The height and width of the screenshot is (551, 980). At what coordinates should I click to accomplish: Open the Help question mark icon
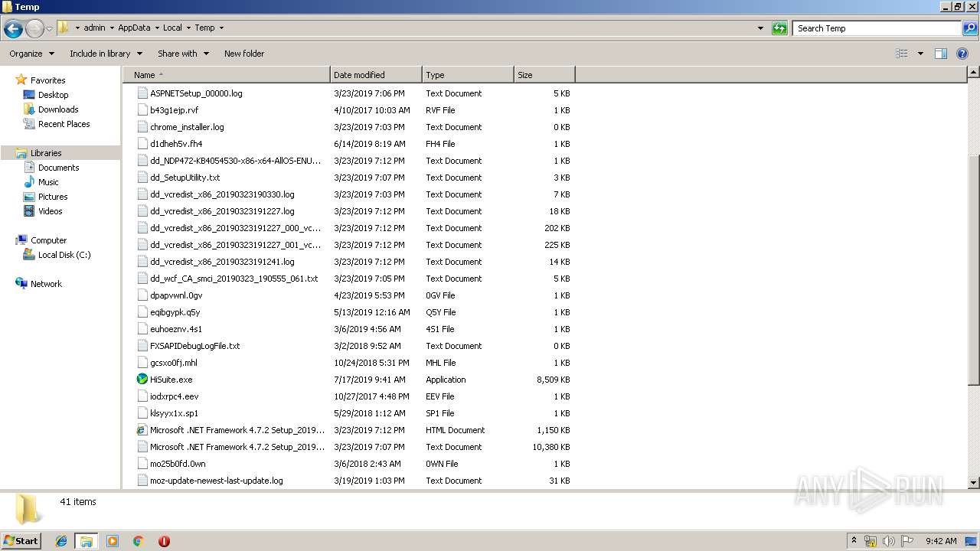(x=962, y=54)
